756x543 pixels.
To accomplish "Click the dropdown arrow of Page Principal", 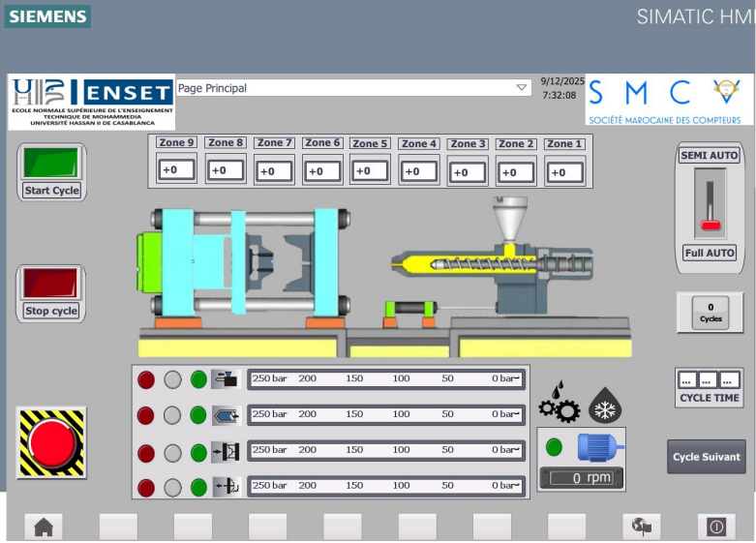I will coord(521,88).
